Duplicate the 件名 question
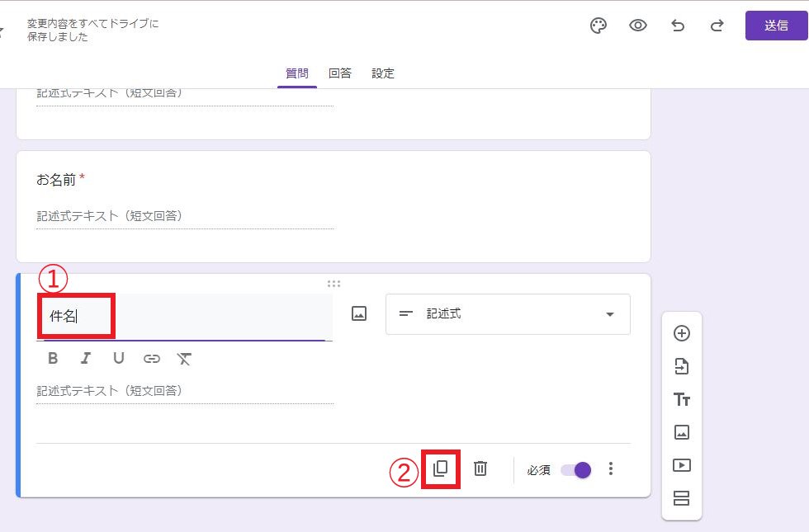This screenshot has width=809, height=532. 440,468
